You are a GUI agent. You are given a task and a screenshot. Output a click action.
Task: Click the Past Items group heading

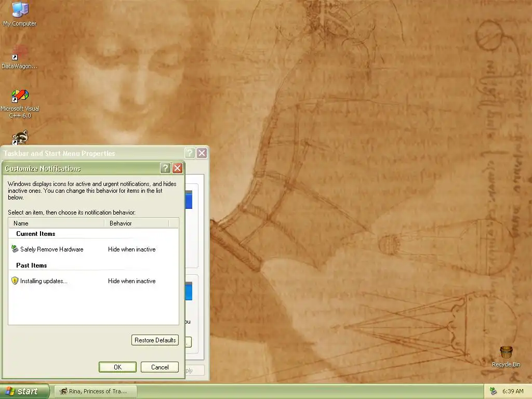(32, 265)
